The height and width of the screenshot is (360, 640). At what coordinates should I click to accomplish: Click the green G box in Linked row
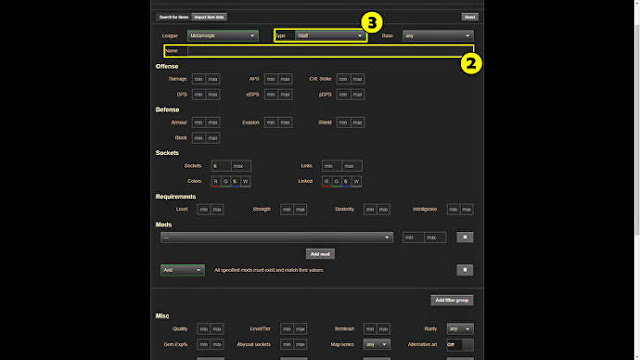pos(336,182)
